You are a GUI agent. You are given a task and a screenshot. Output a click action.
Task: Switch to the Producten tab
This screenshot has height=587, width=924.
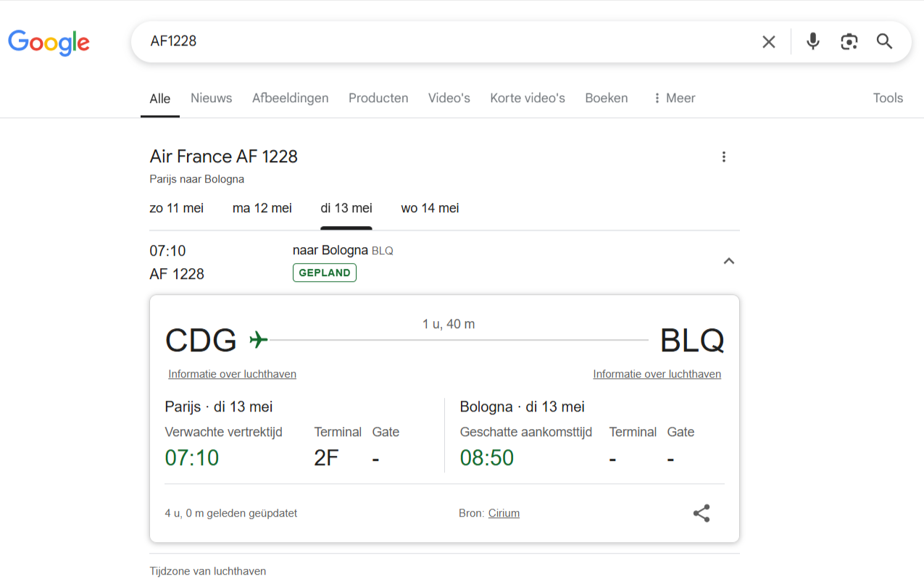point(378,98)
